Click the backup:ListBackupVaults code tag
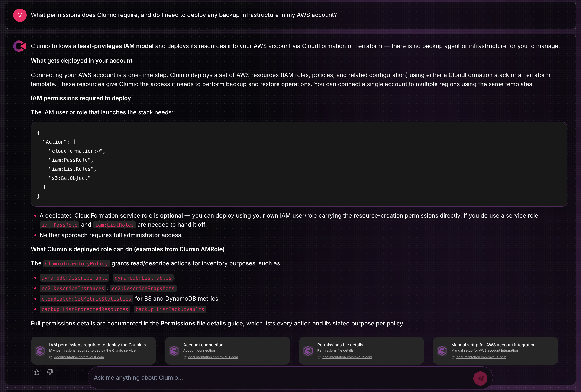The image size is (581, 392). [x=170, y=309]
